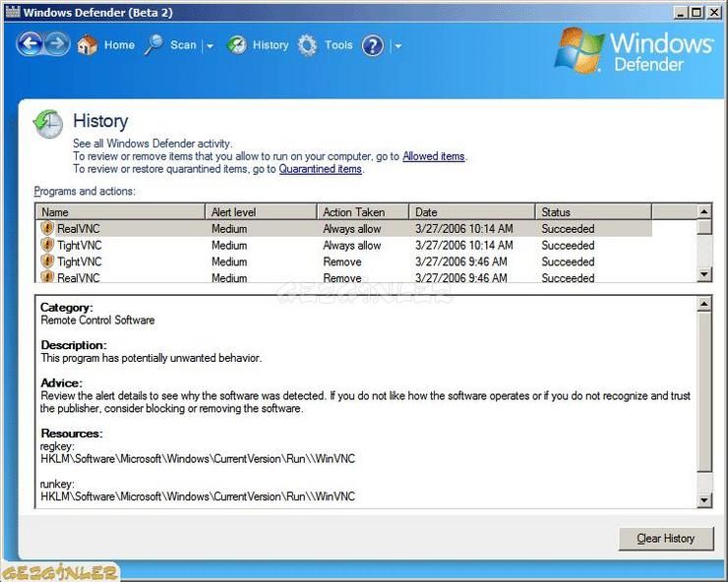Click the Scan magnifying glass icon
The image size is (728, 582).
(x=153, y=45)
